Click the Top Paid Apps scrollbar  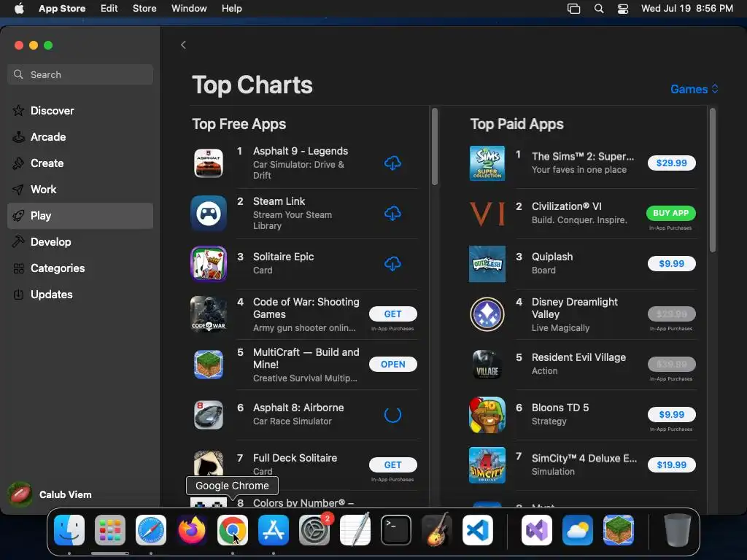713,180
